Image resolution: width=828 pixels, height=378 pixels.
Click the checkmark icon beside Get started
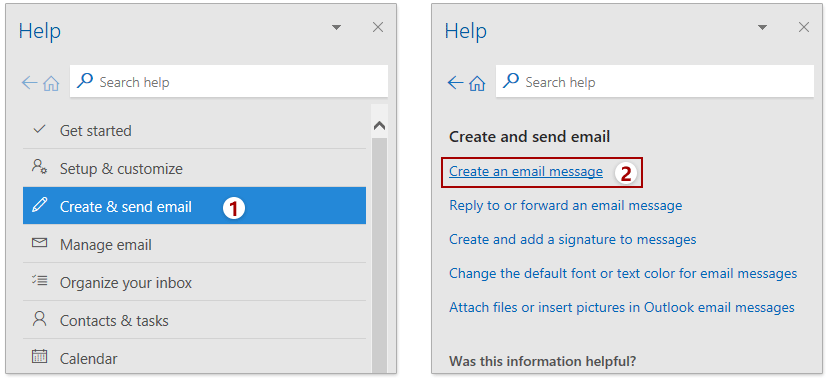[39, 129]
